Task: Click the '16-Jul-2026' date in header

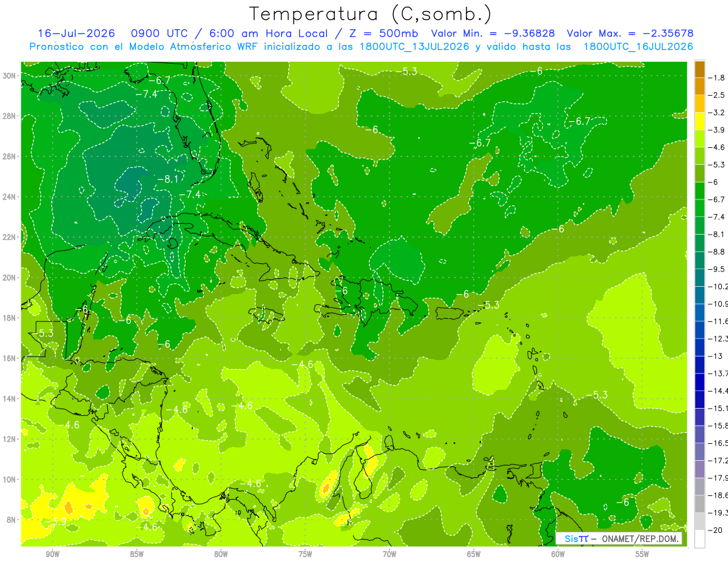Action: (76, 33)
